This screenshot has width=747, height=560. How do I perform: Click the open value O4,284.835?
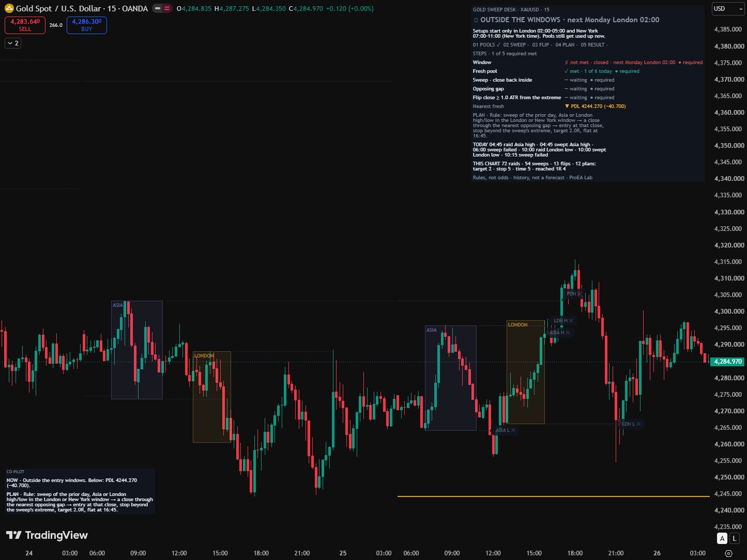(x=194, y=8)
